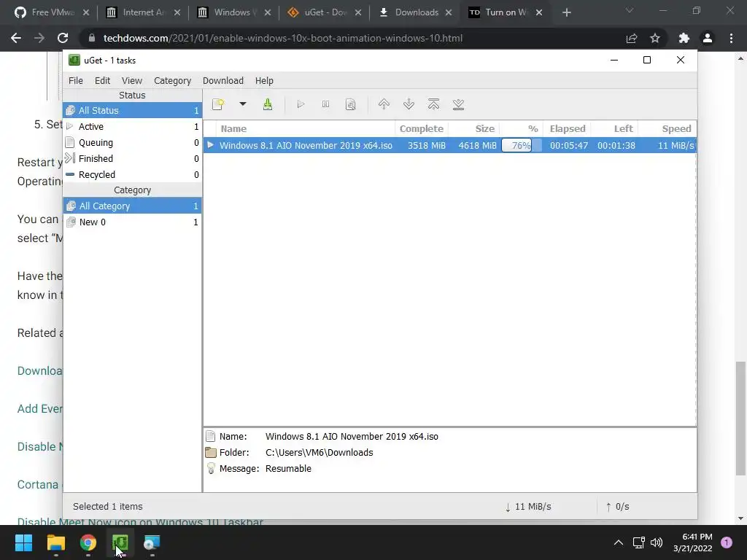
Task: Click the Pause icon in uGet toolbar
Action: point(325,104)
